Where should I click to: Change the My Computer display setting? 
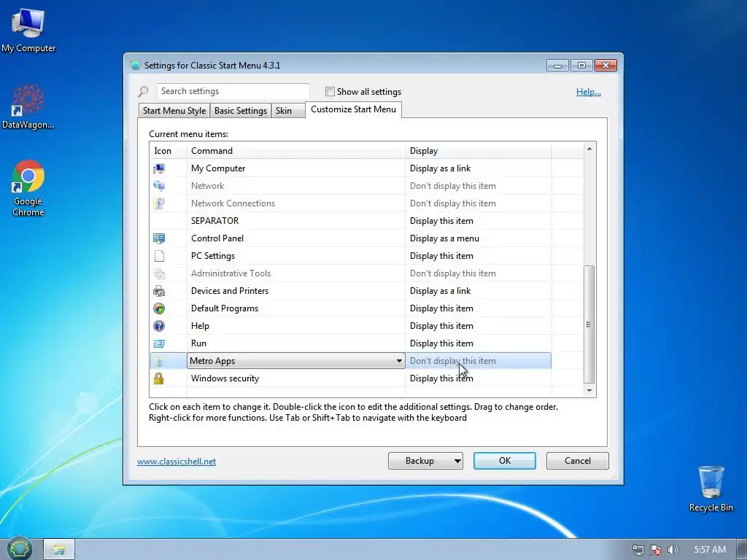[x=479, y=168]
